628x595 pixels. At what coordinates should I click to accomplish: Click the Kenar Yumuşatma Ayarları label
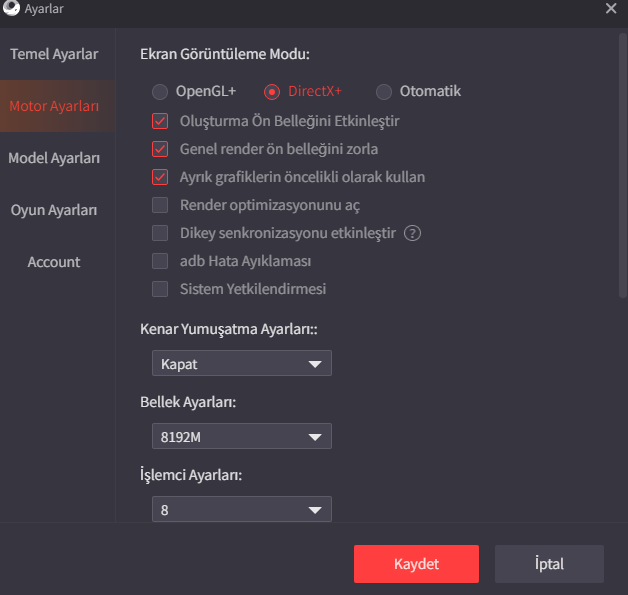tap(229, 329)
